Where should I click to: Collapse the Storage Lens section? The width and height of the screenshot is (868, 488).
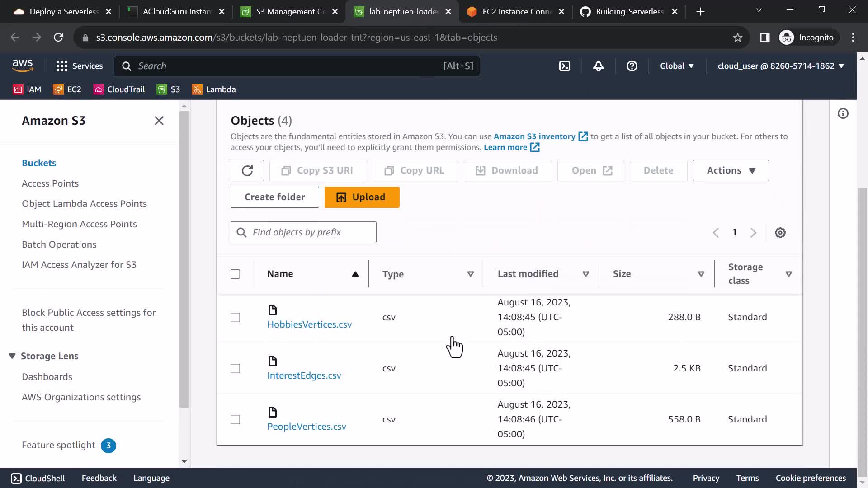click(x=12, y=356)
